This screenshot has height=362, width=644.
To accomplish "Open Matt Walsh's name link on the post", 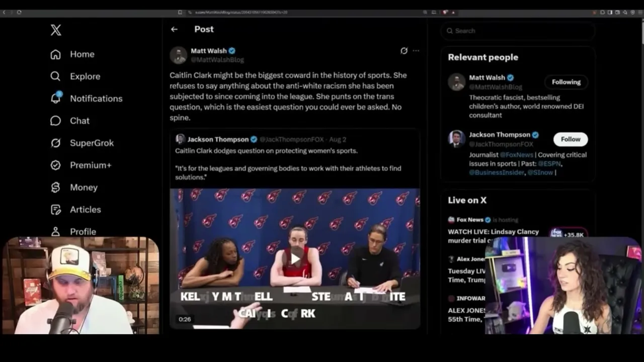I will click(209, 51).
